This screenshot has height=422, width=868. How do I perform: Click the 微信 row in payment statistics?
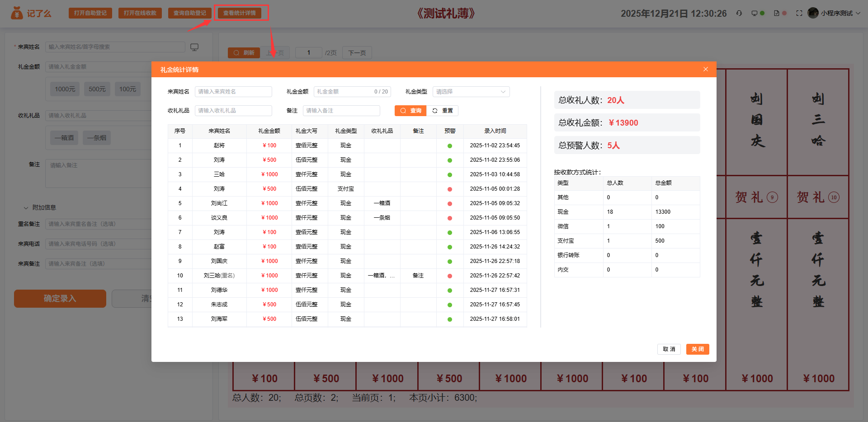(x=627, y=226)
